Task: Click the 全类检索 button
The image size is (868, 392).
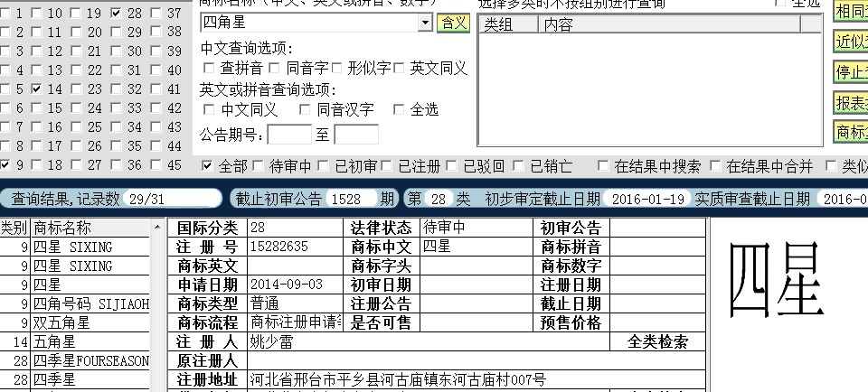Action: click(657, 341)
